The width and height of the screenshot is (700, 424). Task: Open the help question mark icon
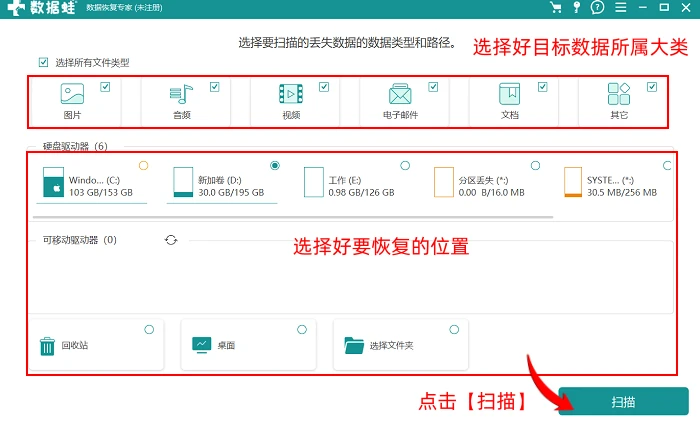click(x=597, y=7)
